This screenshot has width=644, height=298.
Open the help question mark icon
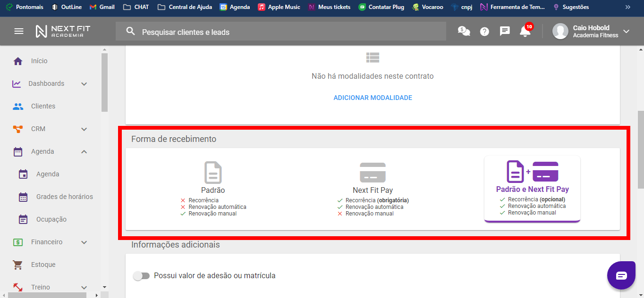click(484, 32)
